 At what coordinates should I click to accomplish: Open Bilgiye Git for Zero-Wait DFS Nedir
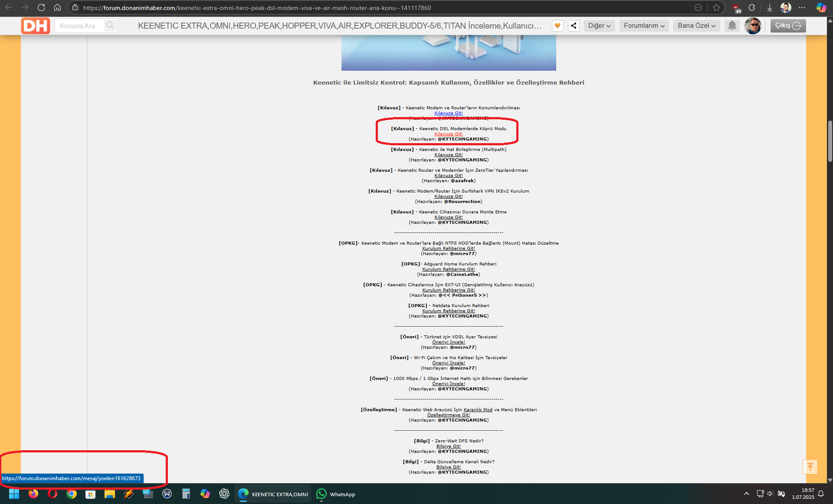(449, 446)
